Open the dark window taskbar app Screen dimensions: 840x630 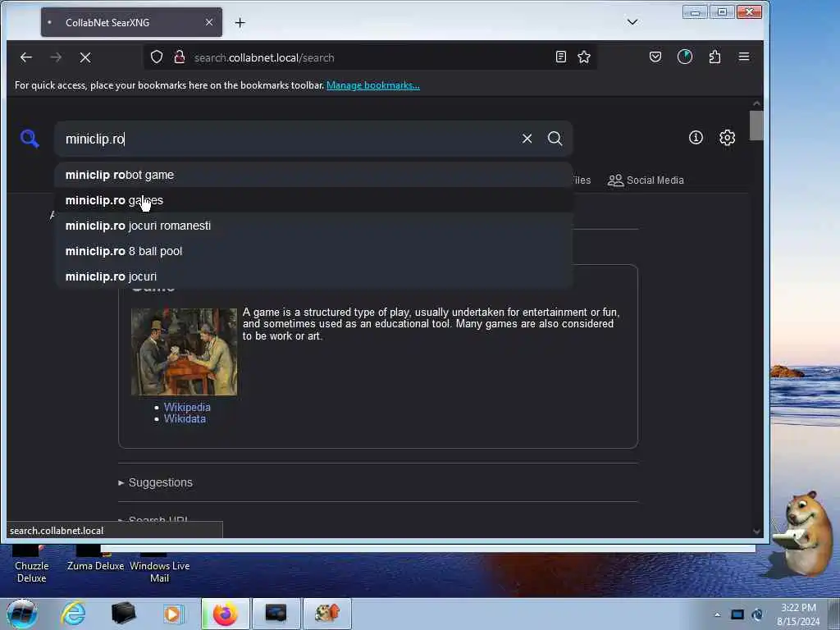point(276,614)
